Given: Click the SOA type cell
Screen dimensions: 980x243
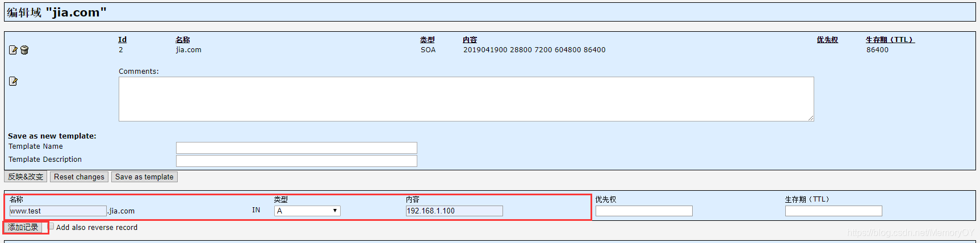Looking at the screenshot, I should pyautogui.click(x=428, y=50).
